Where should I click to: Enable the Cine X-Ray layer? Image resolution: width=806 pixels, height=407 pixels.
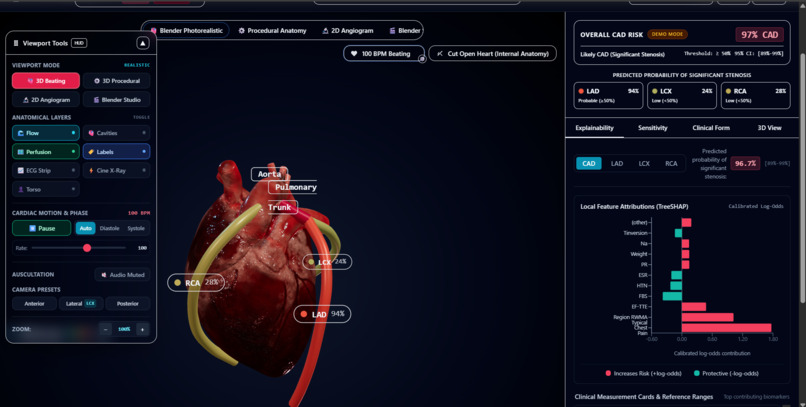117,170
